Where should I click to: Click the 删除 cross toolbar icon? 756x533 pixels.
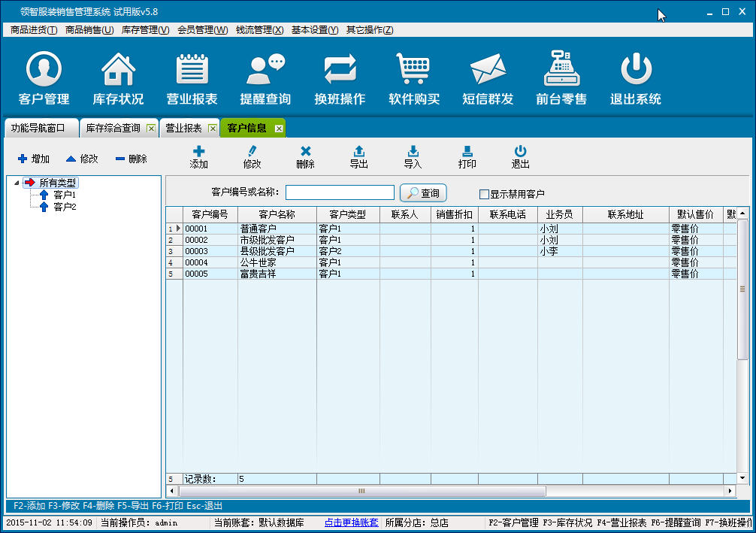point(305,157)
